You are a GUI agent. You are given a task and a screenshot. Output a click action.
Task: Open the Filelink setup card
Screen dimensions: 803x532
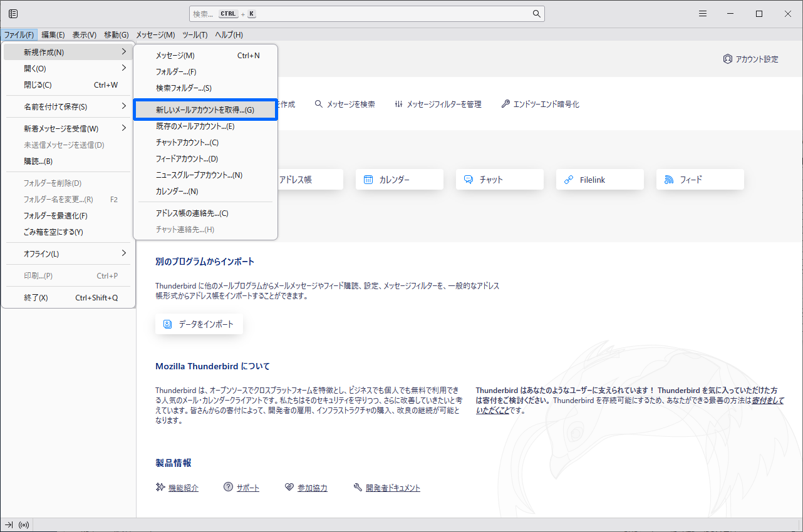coord(600,180)
